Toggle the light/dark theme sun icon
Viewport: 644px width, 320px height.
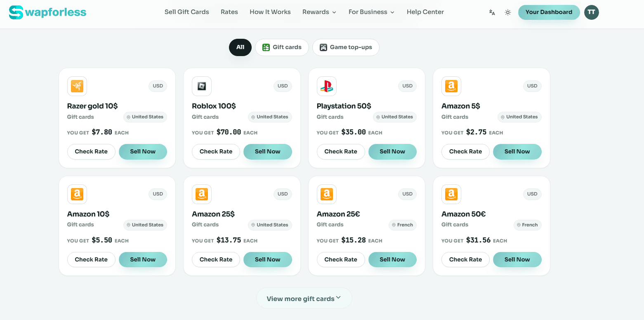(x=508, y=12)
